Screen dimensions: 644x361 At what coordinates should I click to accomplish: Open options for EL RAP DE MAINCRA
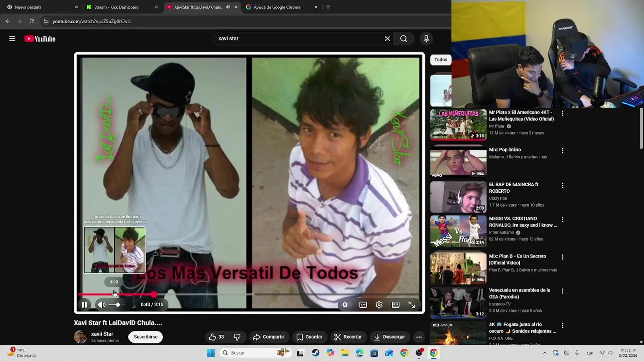coord(562,185)
